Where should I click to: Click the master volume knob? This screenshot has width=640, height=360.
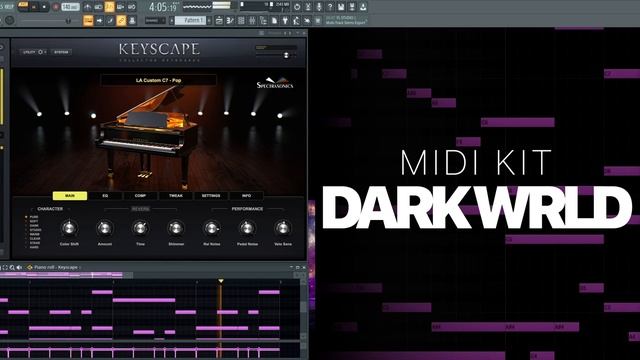[x=9, y=20]
